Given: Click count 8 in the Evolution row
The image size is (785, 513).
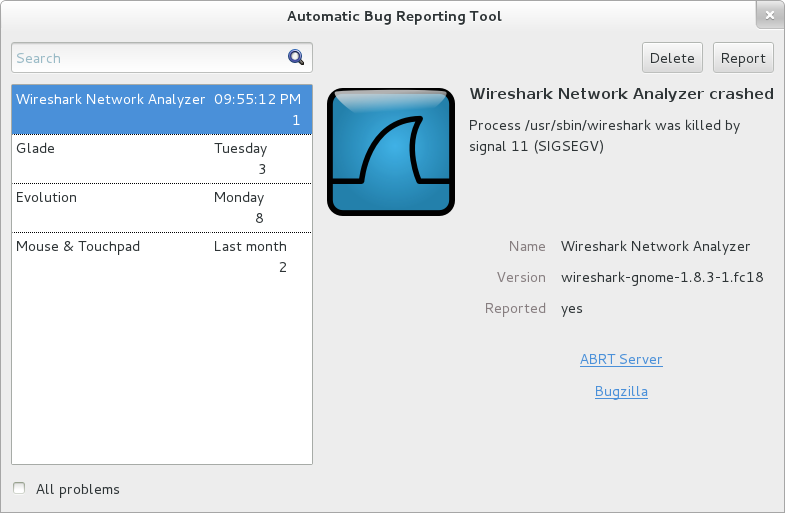Looking at the screenshot, I should (x=259, y=218).
